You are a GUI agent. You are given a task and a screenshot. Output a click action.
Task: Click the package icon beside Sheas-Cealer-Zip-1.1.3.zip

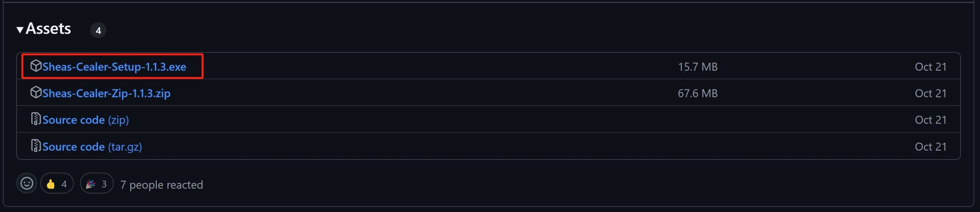click(36, 92)
